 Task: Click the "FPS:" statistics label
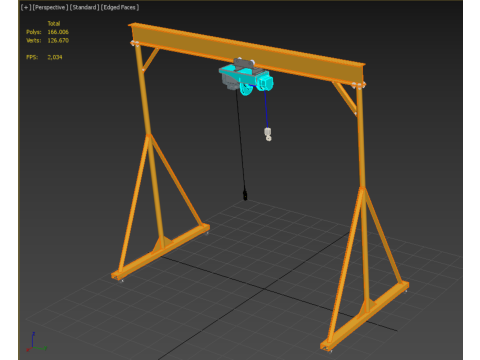point(32,57)
